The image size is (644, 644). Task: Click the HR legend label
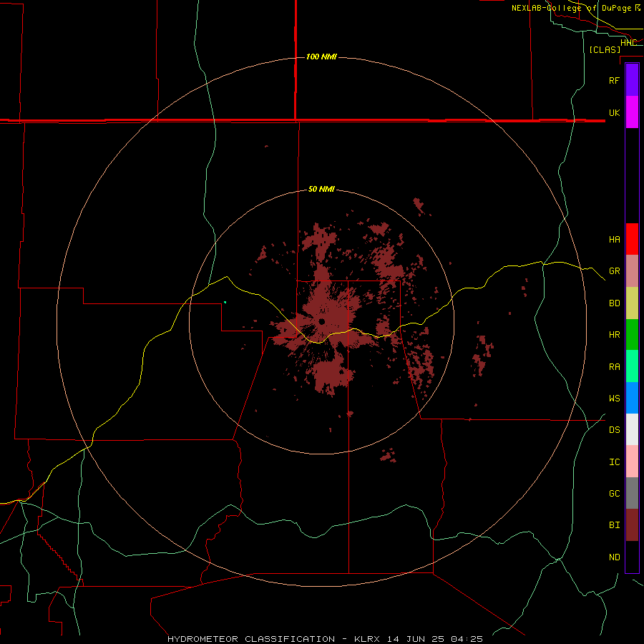pyautogui.click(x=614, y=335)
